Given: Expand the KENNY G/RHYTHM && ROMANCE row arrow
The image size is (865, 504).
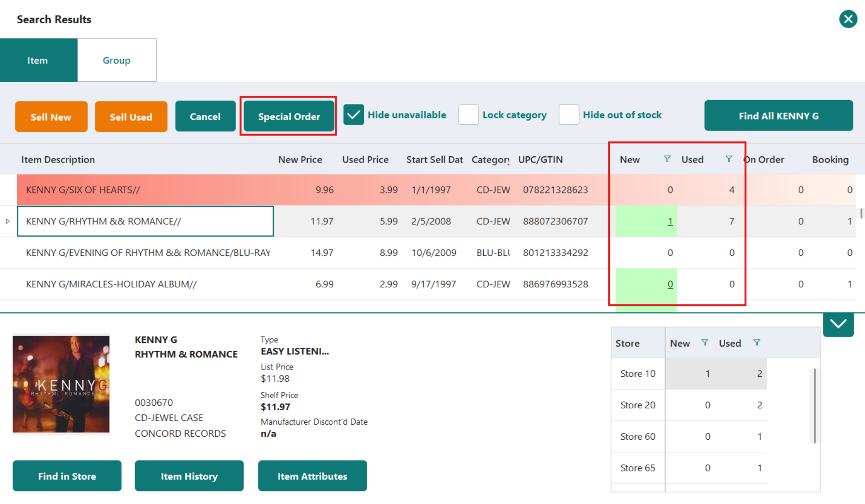Looking at the screenshot, I should pos(8,221).
